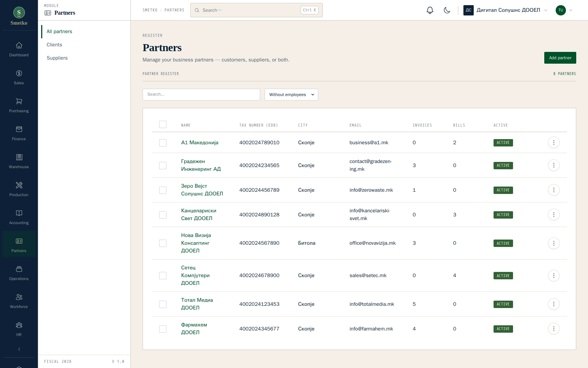This screenshot has width=588, height=368.
Task: Focus the partner register Search field
Action: pos(201,95)
